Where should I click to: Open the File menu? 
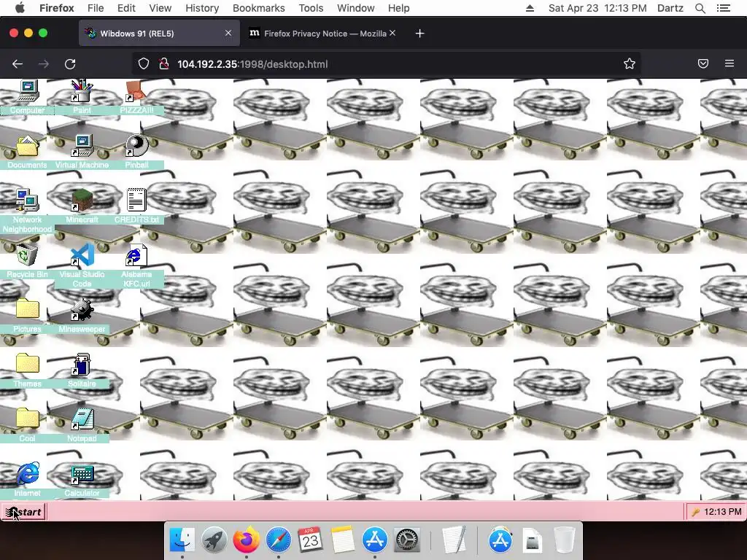point(96,8)
